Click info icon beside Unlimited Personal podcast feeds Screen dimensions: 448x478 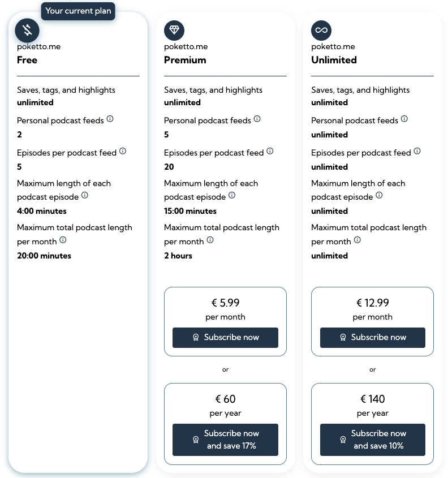pyautogui.click(x=404, y=119)
